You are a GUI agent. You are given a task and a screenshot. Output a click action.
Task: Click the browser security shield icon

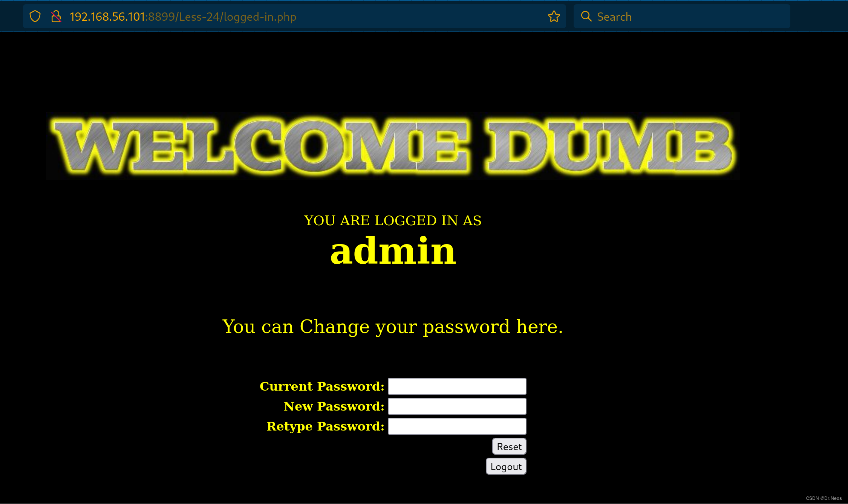tap(35, 16)
